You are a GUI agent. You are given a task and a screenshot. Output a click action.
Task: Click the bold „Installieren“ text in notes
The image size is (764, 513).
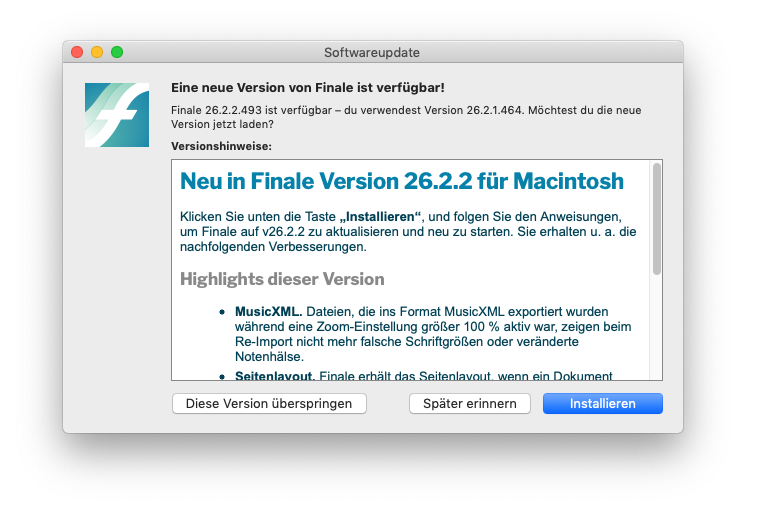[380, 217]
